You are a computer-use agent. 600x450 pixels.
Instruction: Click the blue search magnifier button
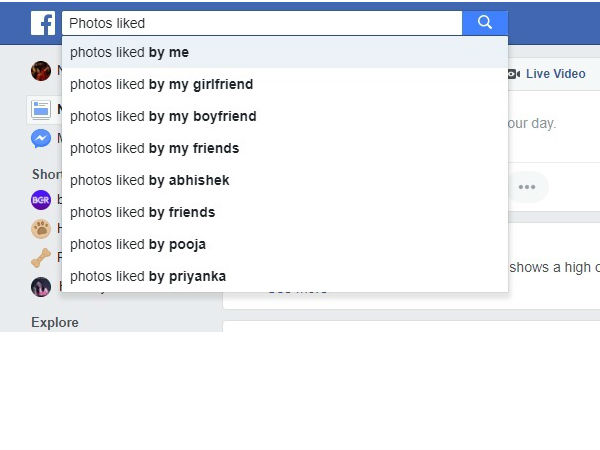485,23
